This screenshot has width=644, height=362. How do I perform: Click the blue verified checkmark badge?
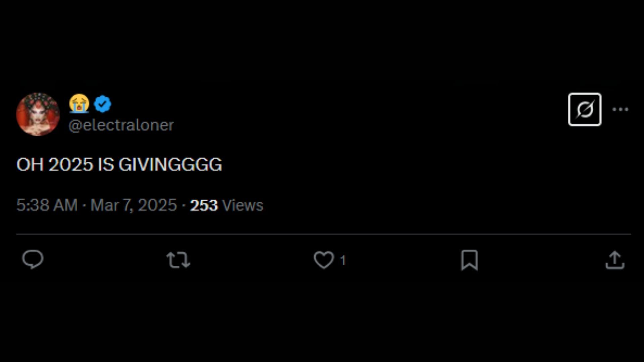pos(102,104)
